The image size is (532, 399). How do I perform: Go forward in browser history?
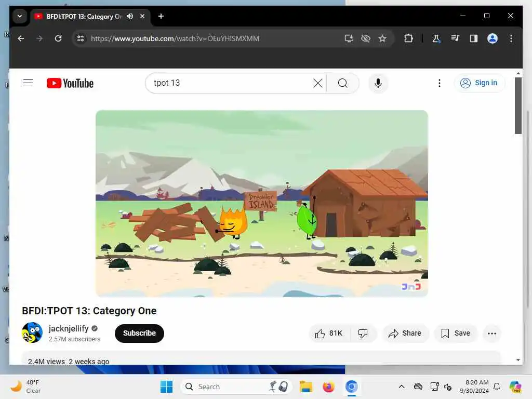coord(39,38)
